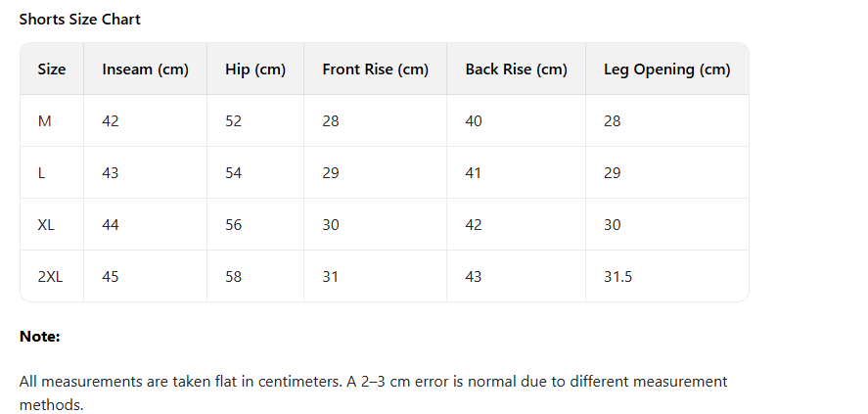Click the Shorts Size Chart heading
This screenshot has width=868, height=414.
80,20
